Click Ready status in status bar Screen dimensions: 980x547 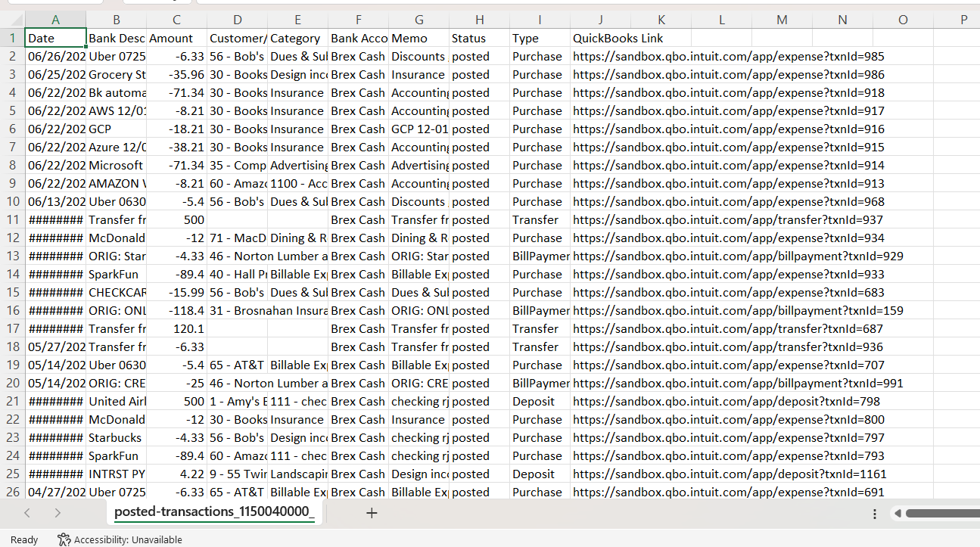24,539
